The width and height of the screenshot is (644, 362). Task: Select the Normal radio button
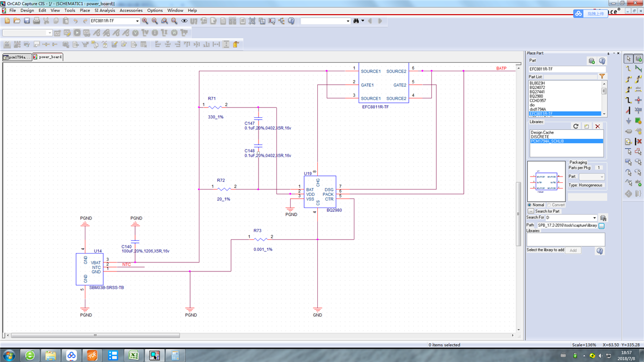point(530,205)
